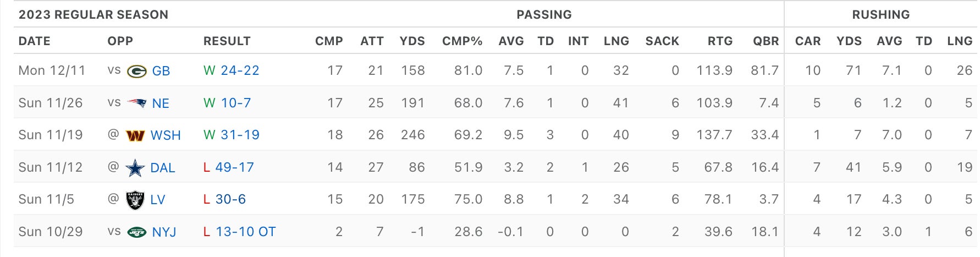Viewport: 980px width, 257px height.
Task: Click the RTG column header
Action: (720, 41)
